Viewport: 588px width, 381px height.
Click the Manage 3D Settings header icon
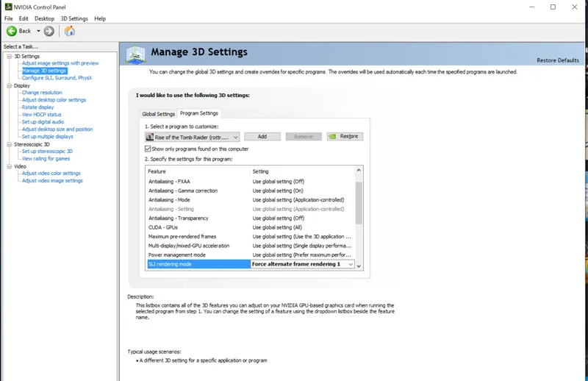[x=135, y=54]
